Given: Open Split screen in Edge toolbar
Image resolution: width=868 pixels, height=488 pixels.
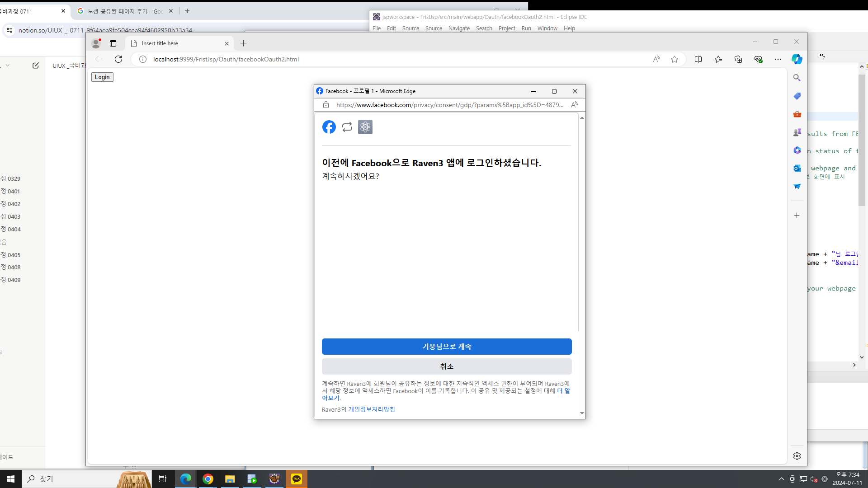Looking at the screenshot, I should point(698,59).
